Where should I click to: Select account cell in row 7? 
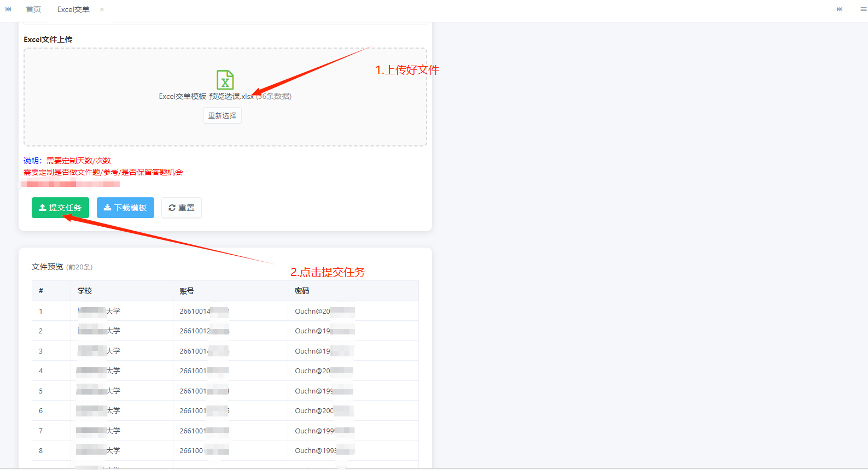230,431
